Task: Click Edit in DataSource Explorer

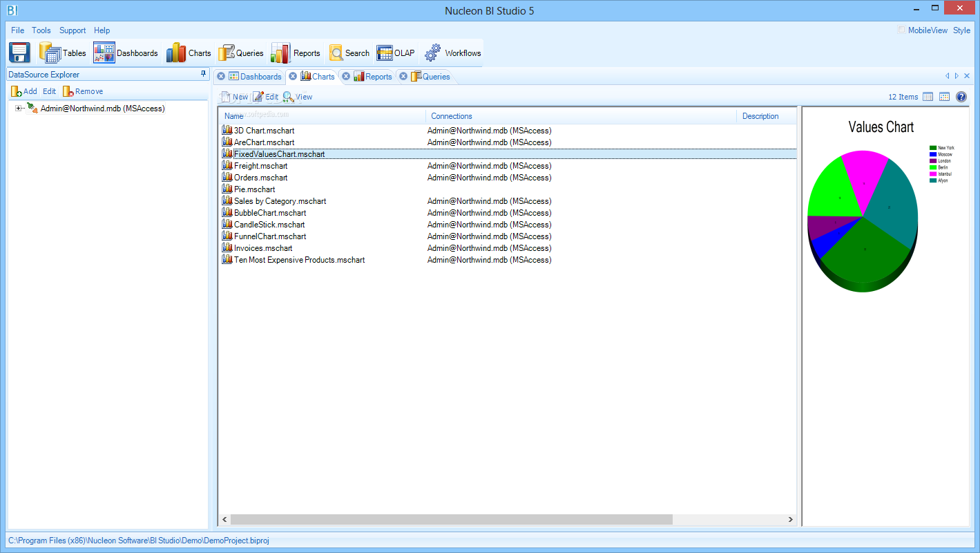Action: tap(49, 91)
